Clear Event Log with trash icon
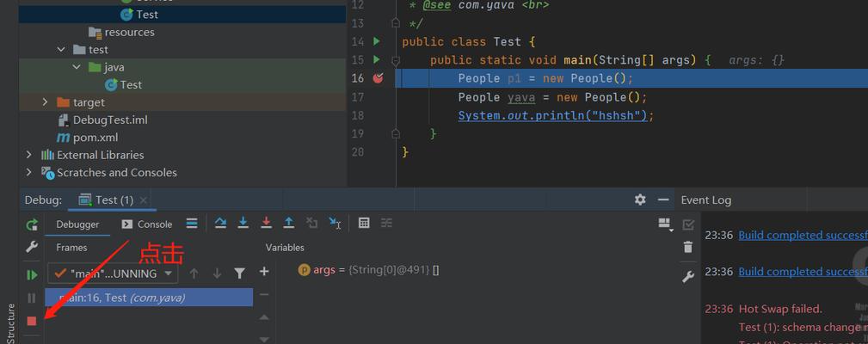868x344 pixels. click(688, 247)
